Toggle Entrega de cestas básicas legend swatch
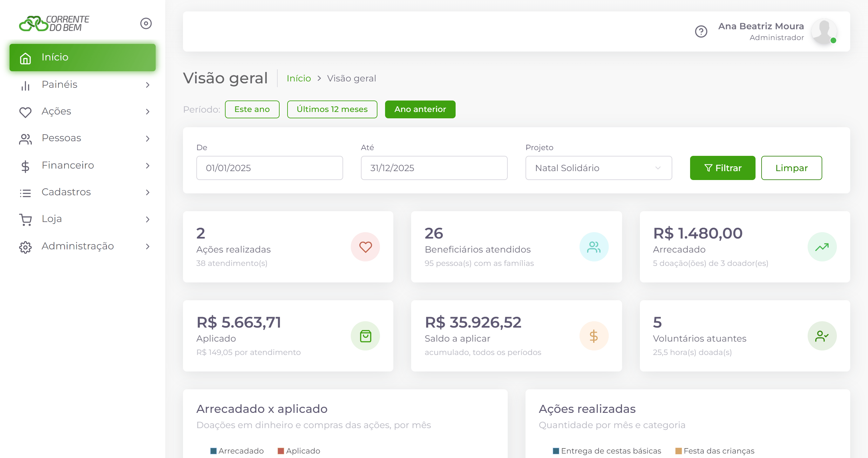Screen dimensions: 868x458 [x=556, y=451]
